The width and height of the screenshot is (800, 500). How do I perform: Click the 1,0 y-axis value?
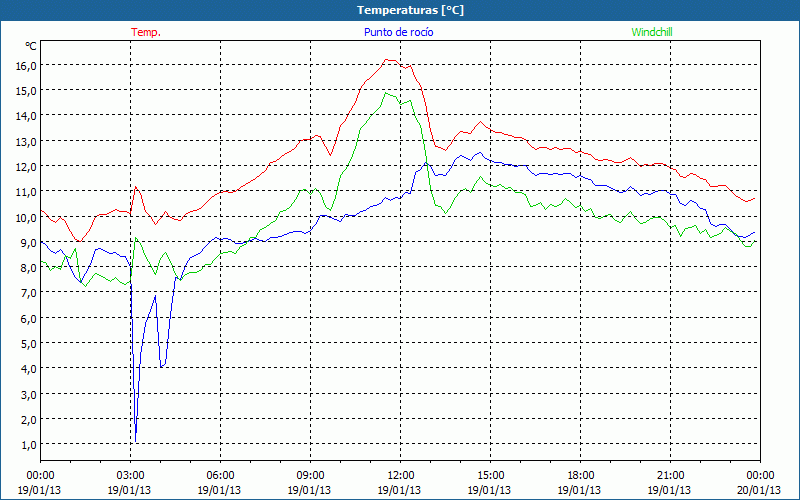pyautogui.click(x=28, y=445)
